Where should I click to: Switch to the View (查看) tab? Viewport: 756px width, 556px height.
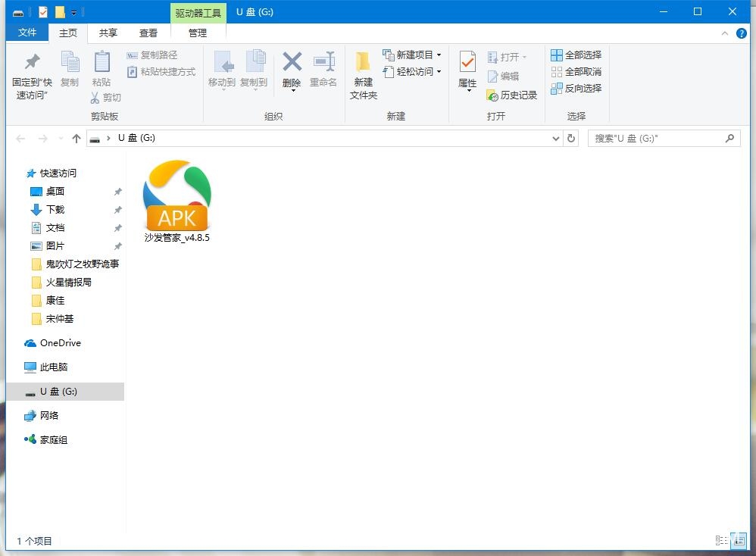[x=148, y=33]
